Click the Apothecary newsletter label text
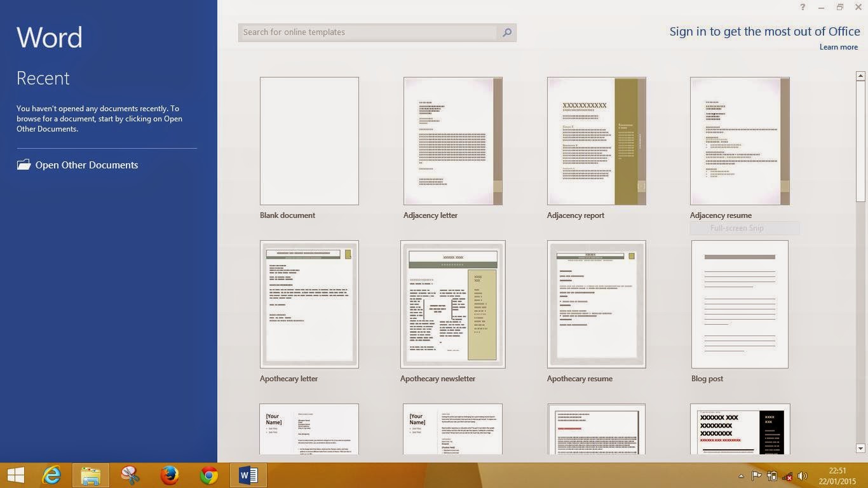 pyautogui.click(x=438, y=379)
